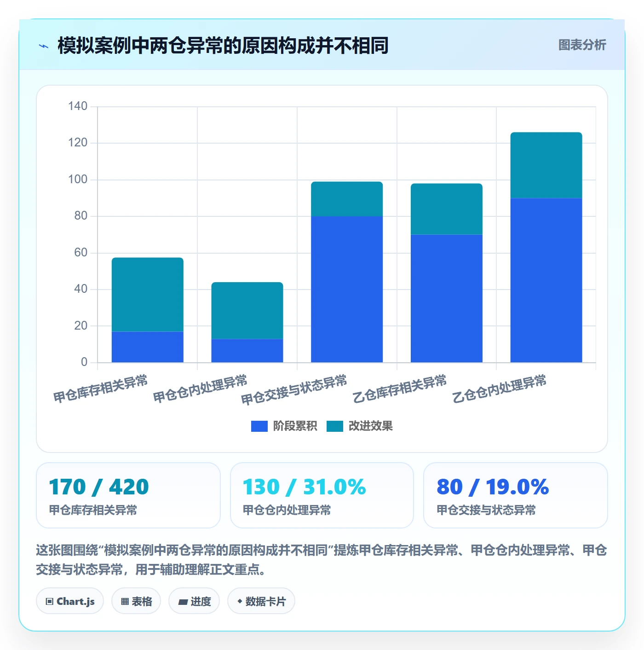
Task: Click the 甲仓仓内处理异常 card caption
Action: pyautogui.click(x=287, y=510)
